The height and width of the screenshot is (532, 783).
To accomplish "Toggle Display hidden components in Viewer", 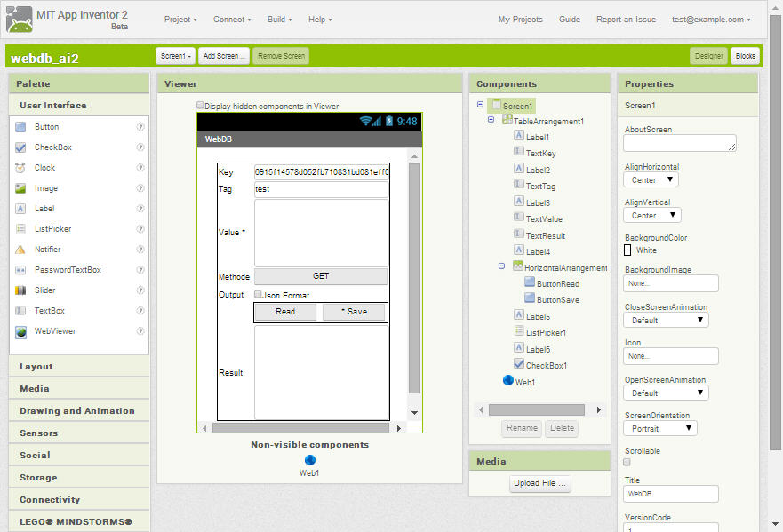I will 200,106.
